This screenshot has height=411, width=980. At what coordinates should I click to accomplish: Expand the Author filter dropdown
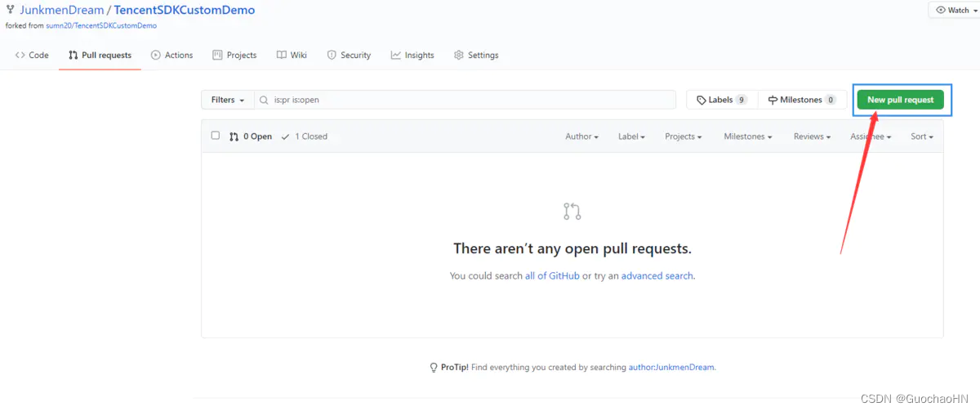[581, 136]
